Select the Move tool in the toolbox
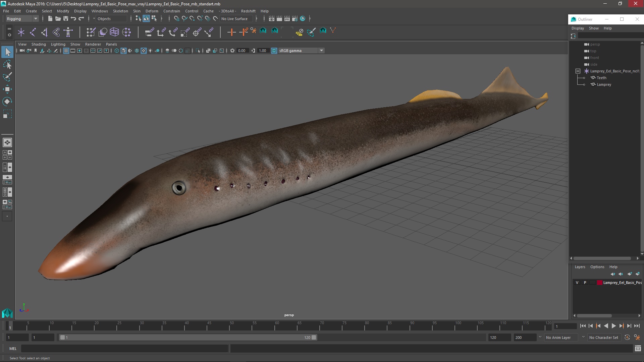This screenshot has height=362, width=644. click(x=7, y=89)
